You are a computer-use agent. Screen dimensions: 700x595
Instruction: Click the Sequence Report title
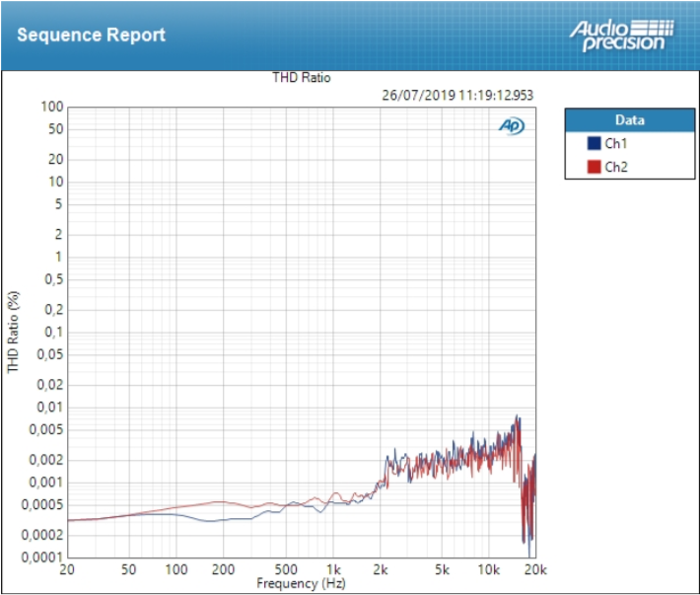pyautogui.click(x=91, y=36)
